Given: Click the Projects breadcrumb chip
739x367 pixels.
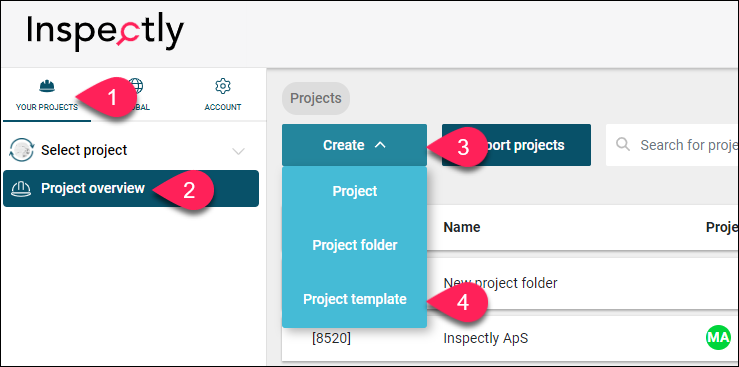Looking at the screenshot, I should click(316, 98).
